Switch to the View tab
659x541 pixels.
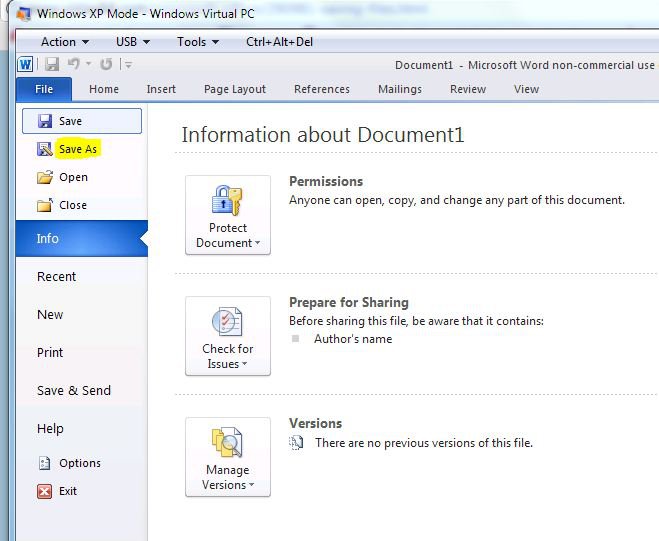(x=526, y=89)
